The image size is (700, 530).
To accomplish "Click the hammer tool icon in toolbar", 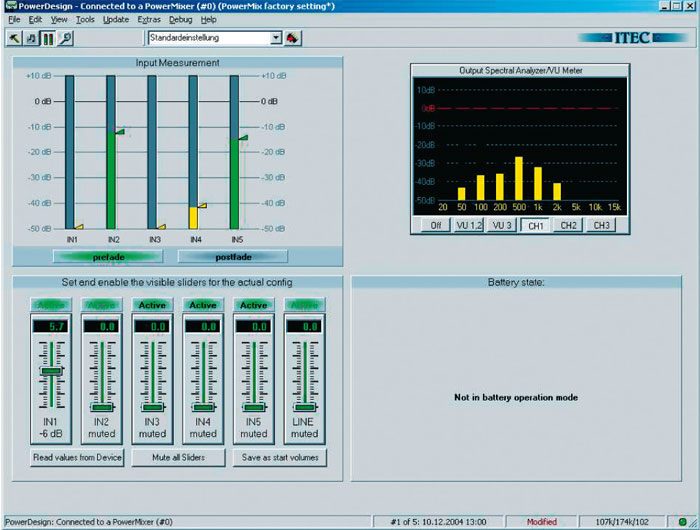I will pyautogui.click(x=15, y=38).
